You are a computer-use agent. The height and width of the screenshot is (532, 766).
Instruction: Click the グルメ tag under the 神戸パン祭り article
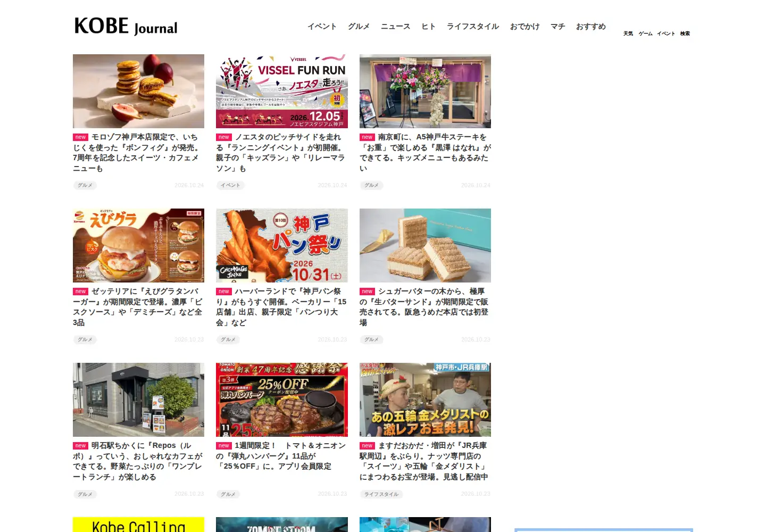click(x=228, y=339)
